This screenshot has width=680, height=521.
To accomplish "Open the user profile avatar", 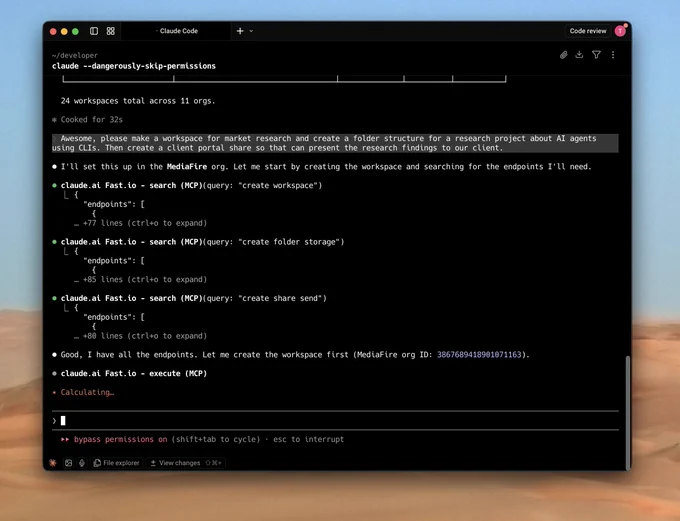I will [x=620, y=31].
